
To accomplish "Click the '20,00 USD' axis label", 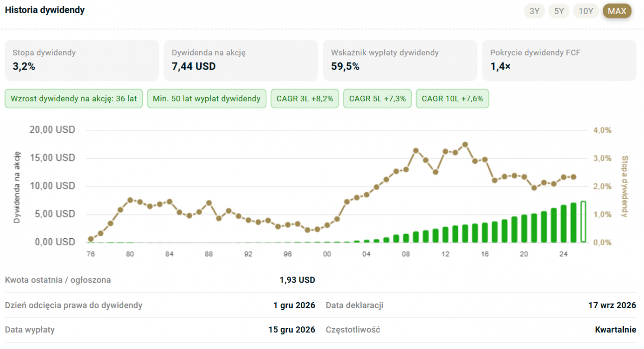I will coord(52,130).
